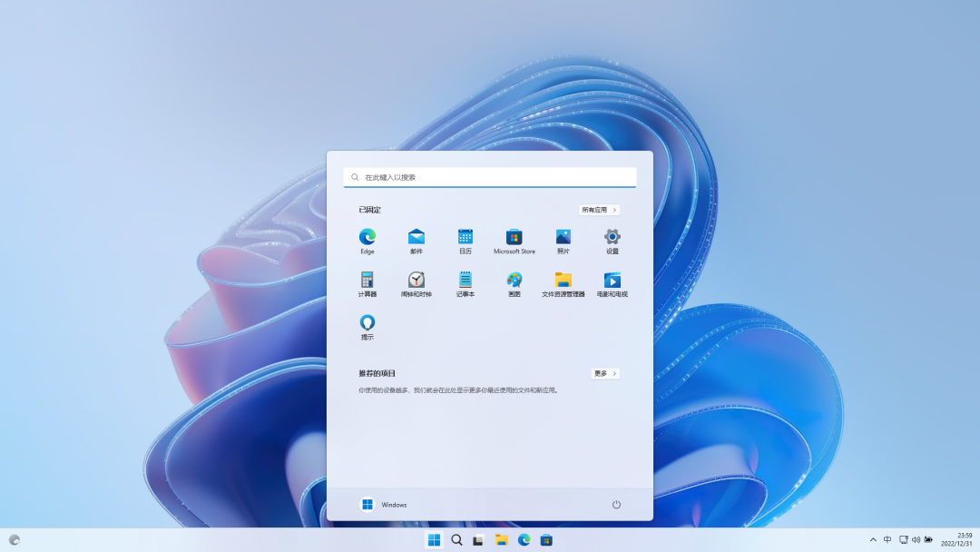This screenshot has width=980, height=552.
Task: Launch 记事本 (Notepad)
Action: pos(465,283)
